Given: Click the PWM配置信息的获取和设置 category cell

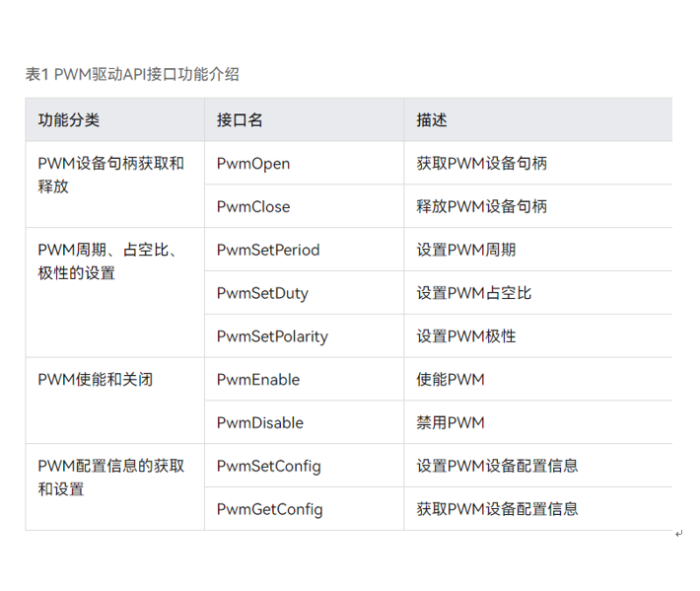Looking at the screenshot, I should [110, 478].
